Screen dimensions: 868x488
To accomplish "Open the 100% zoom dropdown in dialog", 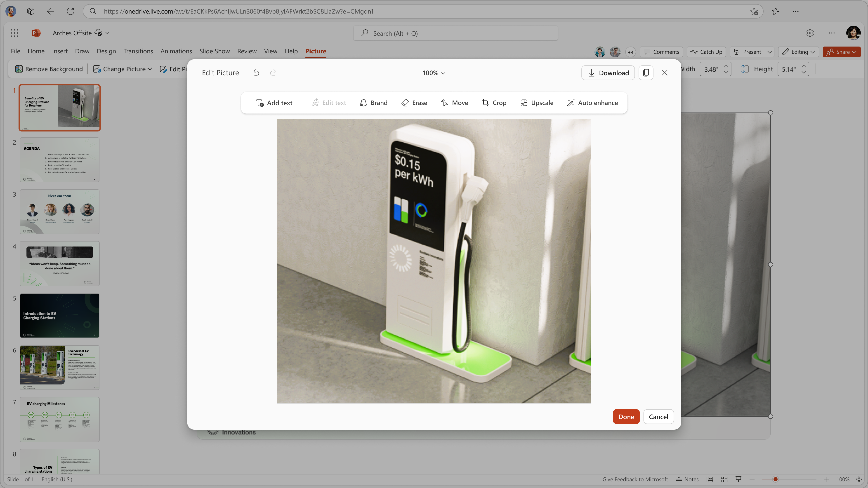I will click(x=434, y=73).
